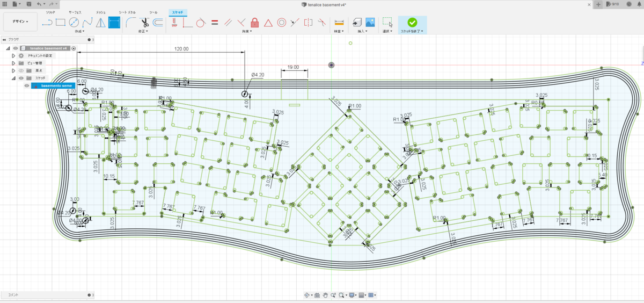
Task: Open Display Settings dropdown
Action: [x=353, y=295]
